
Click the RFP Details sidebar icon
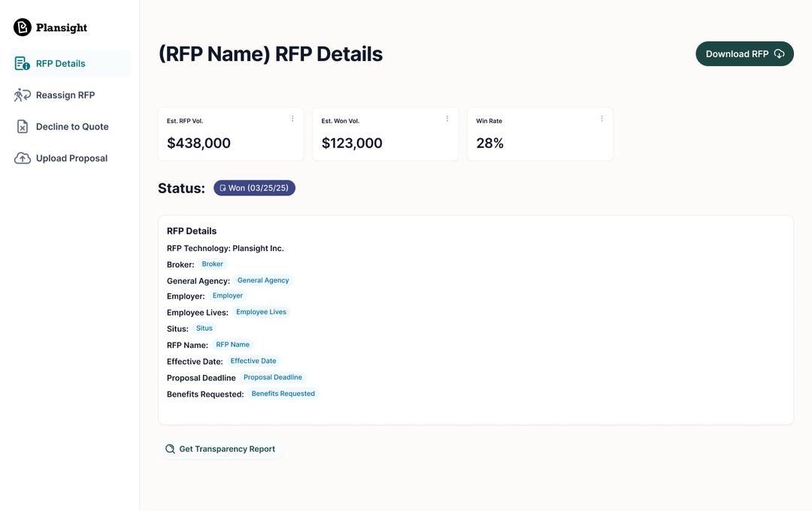click(x=23, y=64)
